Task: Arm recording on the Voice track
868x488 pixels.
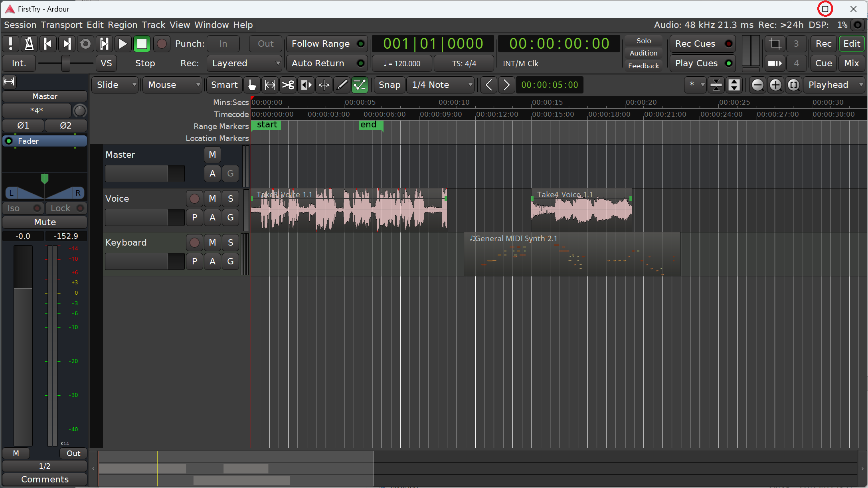Action: [194, 198]
